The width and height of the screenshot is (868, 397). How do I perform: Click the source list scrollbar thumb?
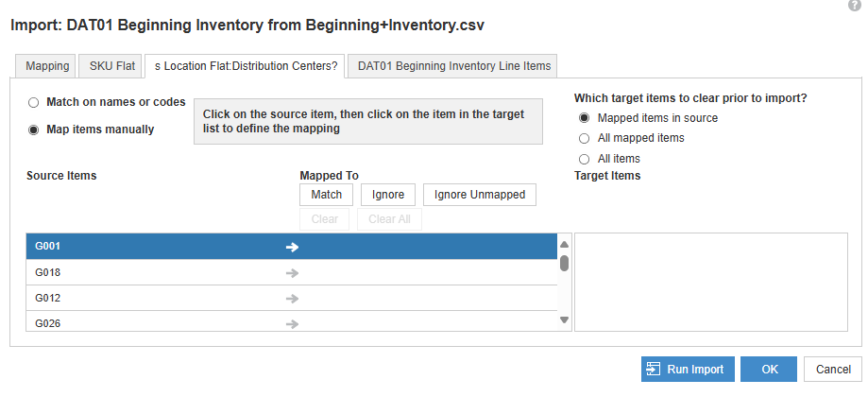[x=564, y=263]
